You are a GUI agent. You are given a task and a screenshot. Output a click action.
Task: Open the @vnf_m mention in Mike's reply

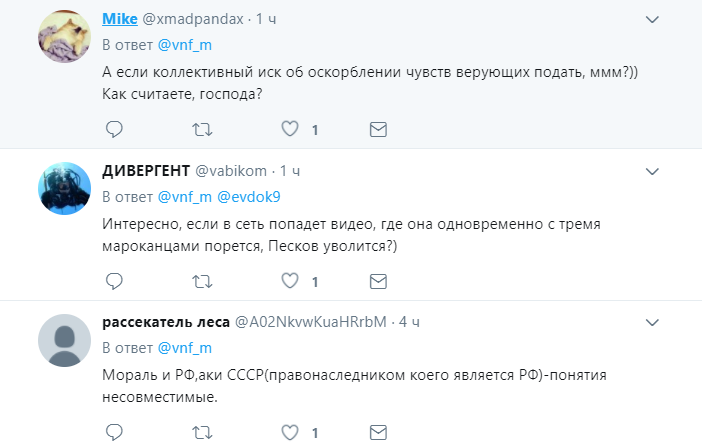pos(185,45)
